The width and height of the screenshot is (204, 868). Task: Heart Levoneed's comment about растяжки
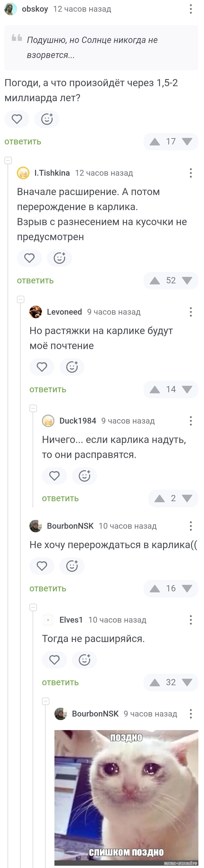(42, 367)
